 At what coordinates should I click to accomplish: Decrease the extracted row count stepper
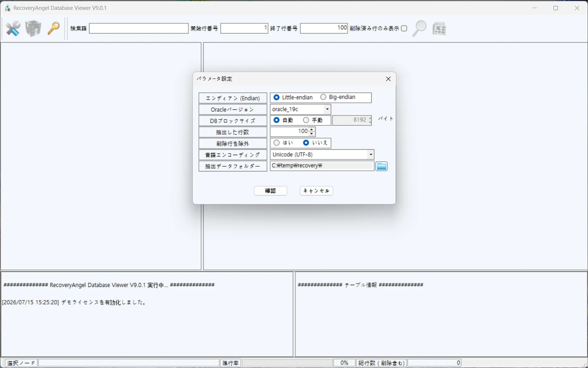click(312, 134)
